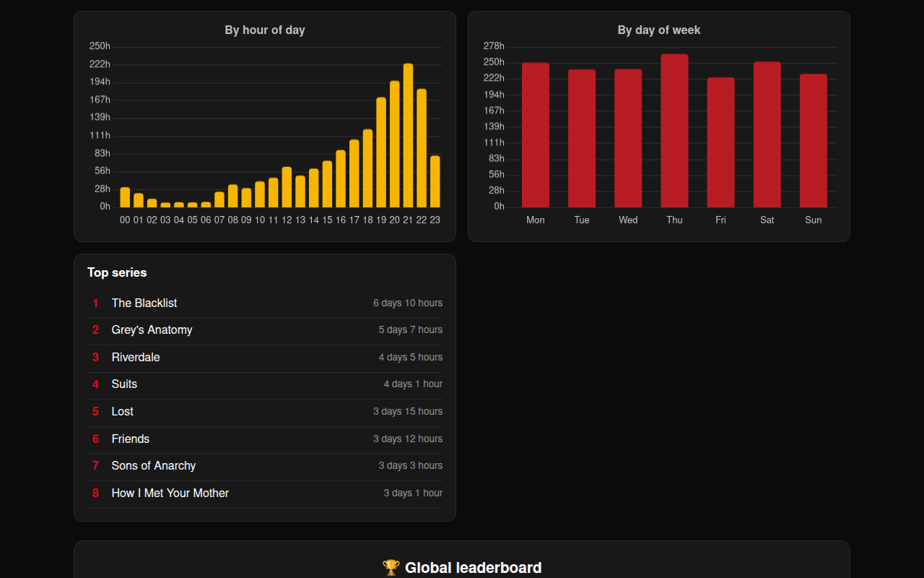Click How I Met Your Mother
924x578 pixels.
(x=170, y=493)
